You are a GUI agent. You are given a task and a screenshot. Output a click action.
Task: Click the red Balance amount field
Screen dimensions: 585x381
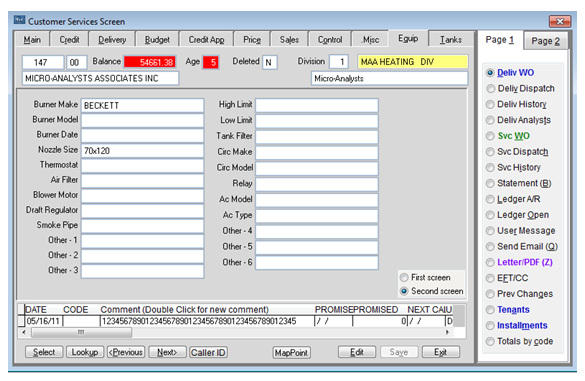pos(150,62)
